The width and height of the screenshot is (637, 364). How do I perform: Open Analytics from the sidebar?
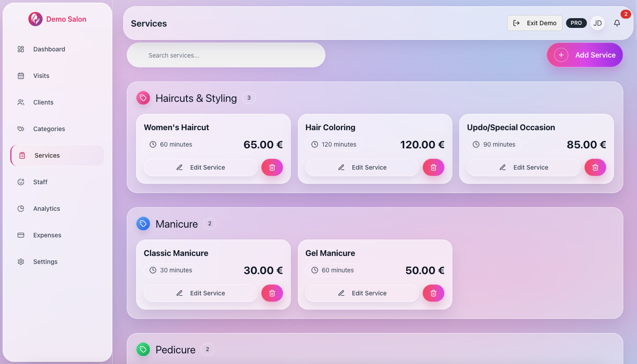point(57,209)
